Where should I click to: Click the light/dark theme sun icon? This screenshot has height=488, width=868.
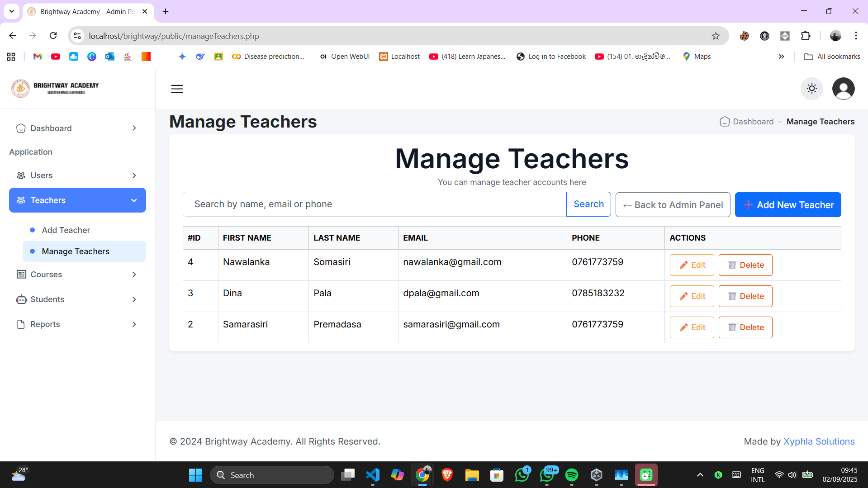[811, 89]
